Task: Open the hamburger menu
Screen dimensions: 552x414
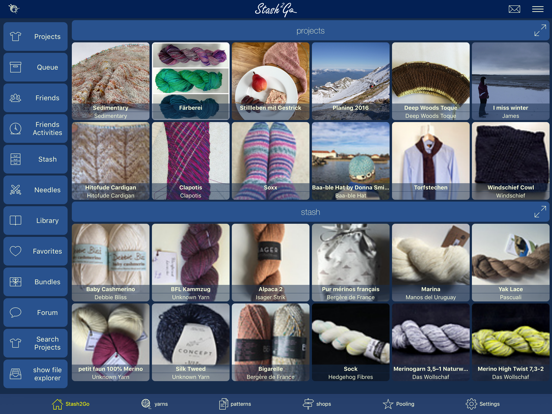Action: (x=538, y=9)
